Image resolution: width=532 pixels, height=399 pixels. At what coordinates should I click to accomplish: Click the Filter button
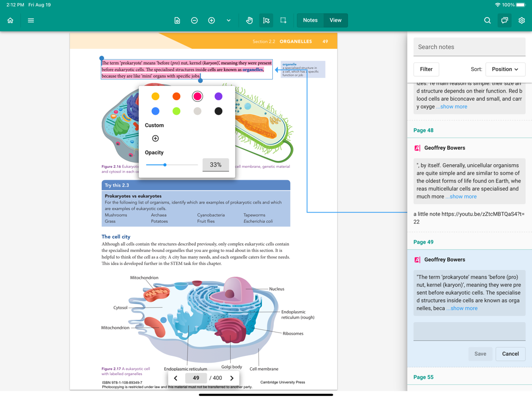[426, 69]
